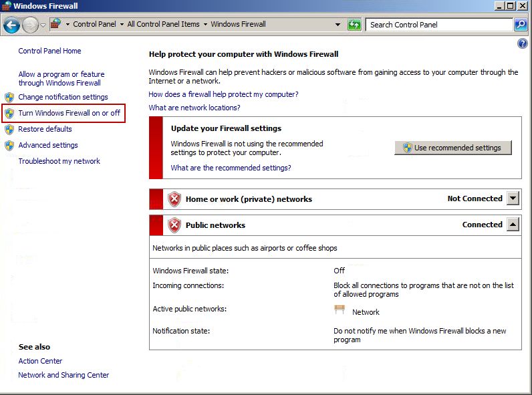Expand Home or work (private) networks section
The image size is (532, 395).
[x=513, y=199]
